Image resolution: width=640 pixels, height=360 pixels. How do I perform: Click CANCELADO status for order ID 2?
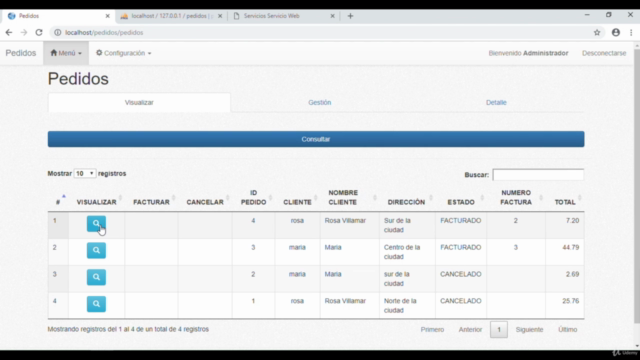coord(460,274)
